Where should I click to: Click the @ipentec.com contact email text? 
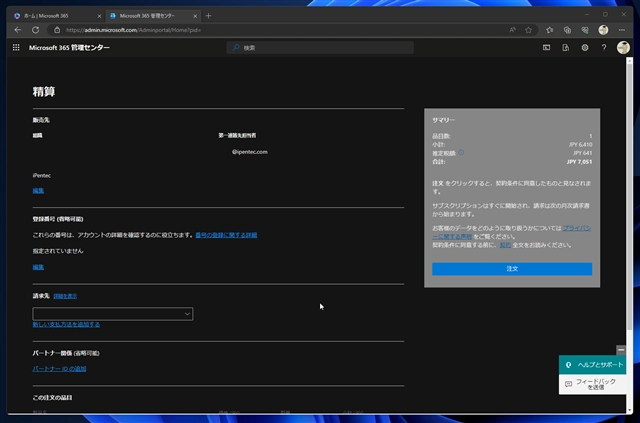(x=250, y=152)
